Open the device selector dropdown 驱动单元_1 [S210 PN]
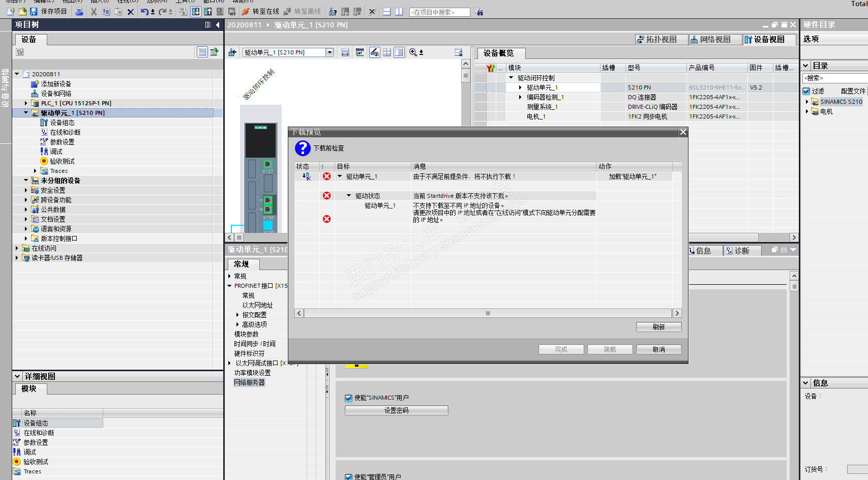 (330, 52)
